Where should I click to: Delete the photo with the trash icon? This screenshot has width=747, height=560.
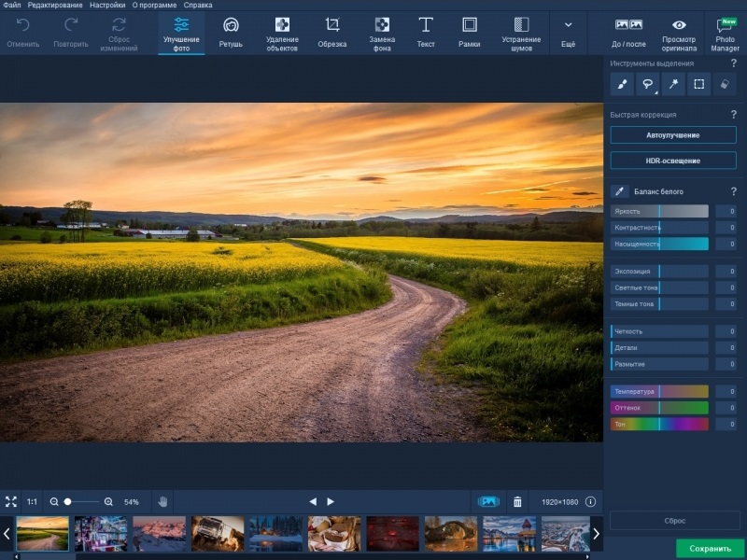point(517,501)
